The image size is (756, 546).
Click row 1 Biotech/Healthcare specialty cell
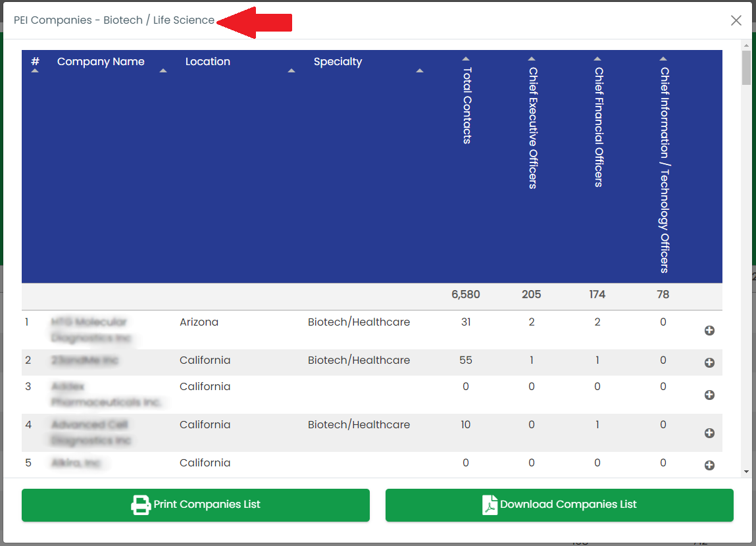tap(359, 322)
